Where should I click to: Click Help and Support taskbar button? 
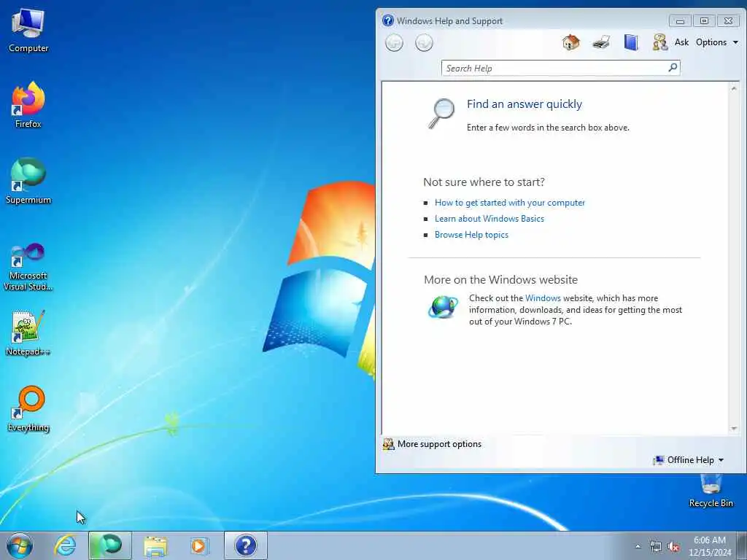(246, 545)
